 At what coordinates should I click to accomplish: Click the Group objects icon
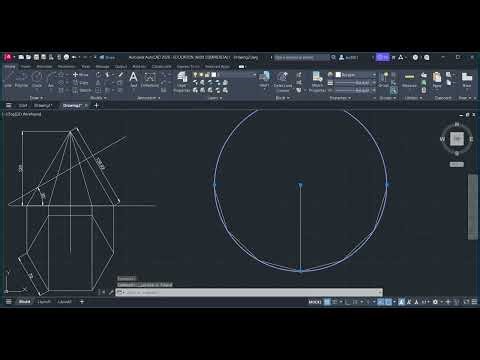pos(384,79)
